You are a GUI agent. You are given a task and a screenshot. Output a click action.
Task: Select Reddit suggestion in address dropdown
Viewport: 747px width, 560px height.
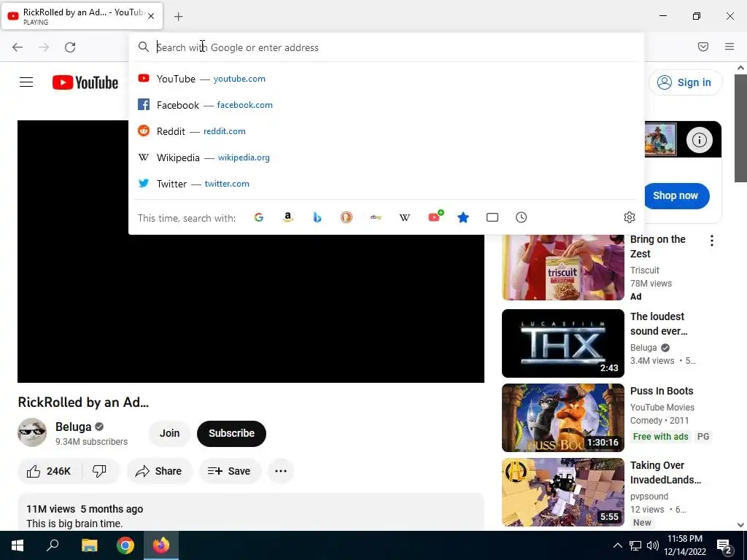click(386, 131)
